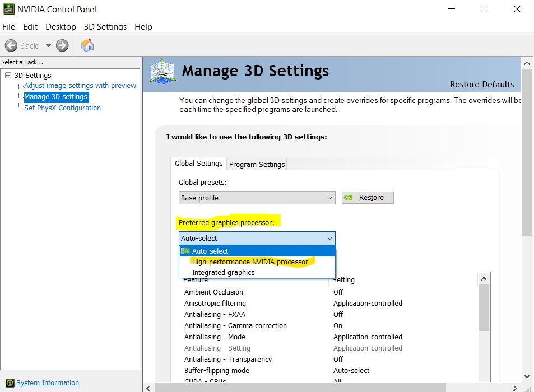This screenshot has width=534, height=392.
Task: Click the horizontal scrollbar thumb
Action: point(300,388)
